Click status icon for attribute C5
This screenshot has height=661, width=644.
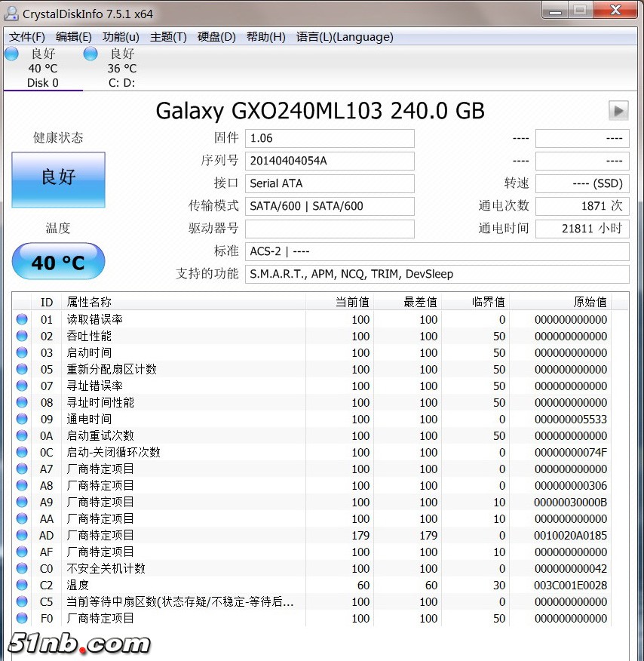coord(22,601)
